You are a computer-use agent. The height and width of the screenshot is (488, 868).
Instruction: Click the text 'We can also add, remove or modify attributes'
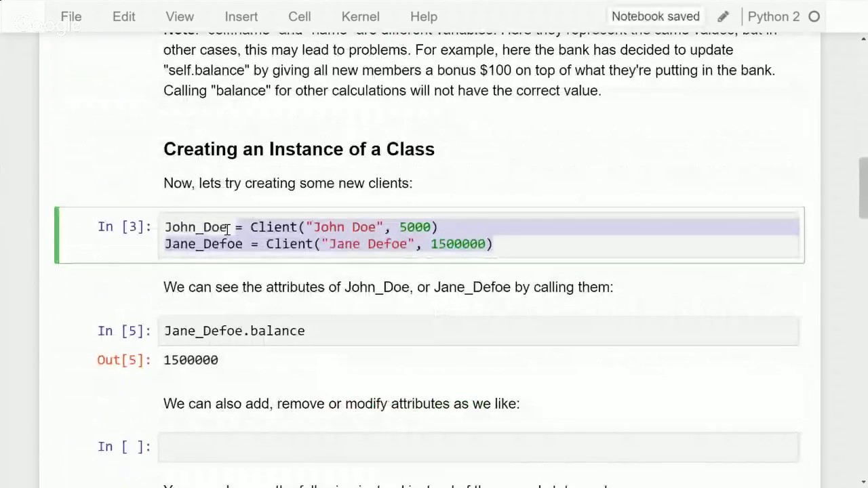point(307,403)
